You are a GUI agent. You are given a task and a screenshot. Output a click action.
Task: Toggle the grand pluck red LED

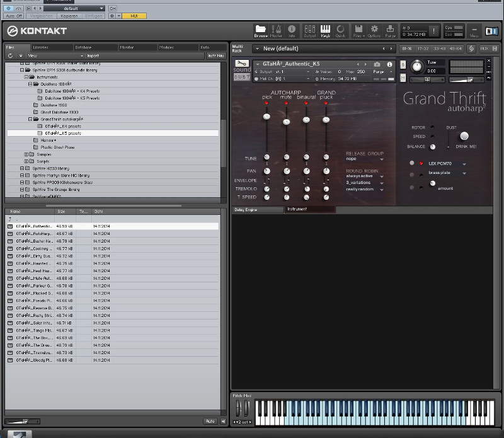pos(326,103)
